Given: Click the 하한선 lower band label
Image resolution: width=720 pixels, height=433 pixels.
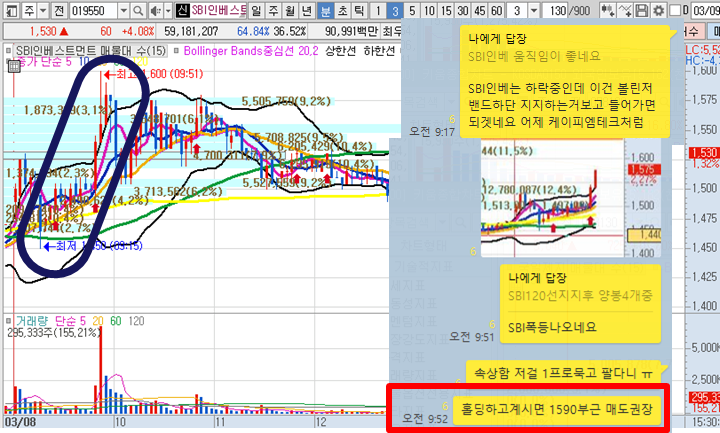Looking at the screenshot, I should coord(379,51).
